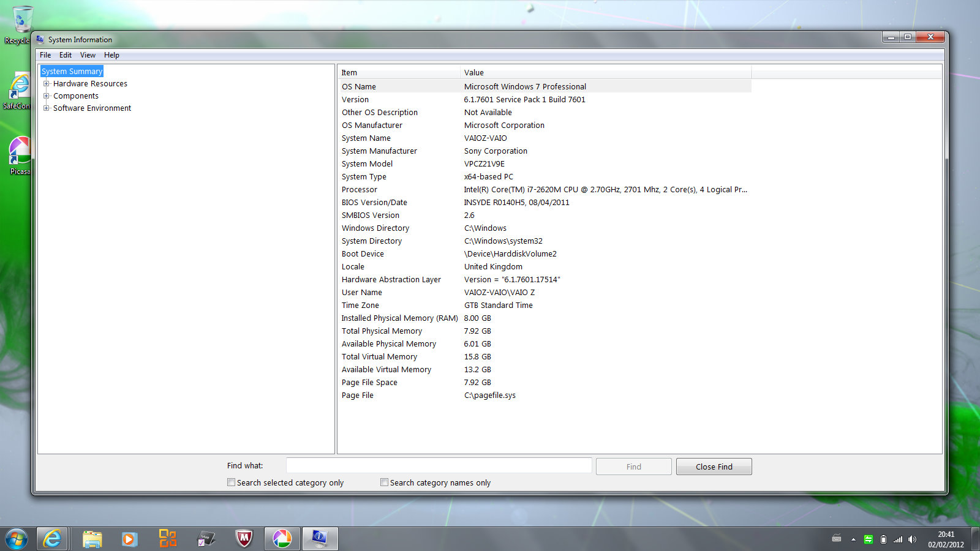Expand the Hardware Resources node
980x551 pixels.
click(46, 84)
